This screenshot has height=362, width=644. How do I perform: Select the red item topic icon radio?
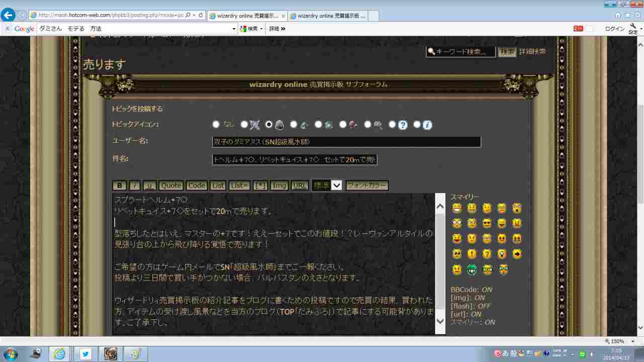pyautogui.click(x=343, y=124)
